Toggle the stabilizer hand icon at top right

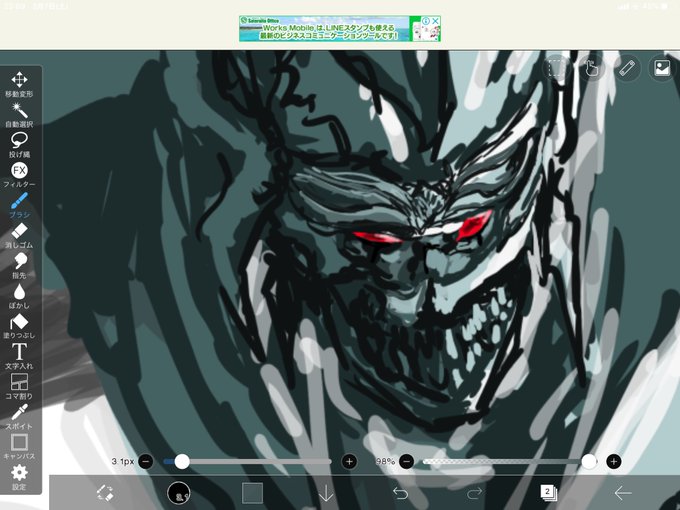pos(592,68)
